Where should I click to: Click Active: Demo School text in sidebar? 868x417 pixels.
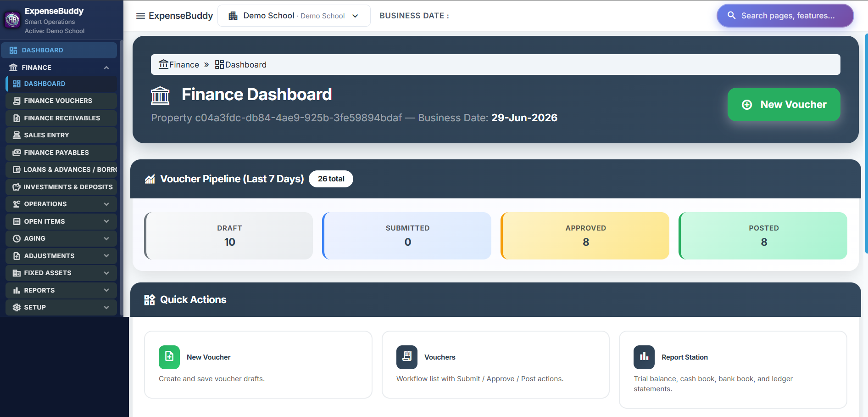tap(55, 31)
